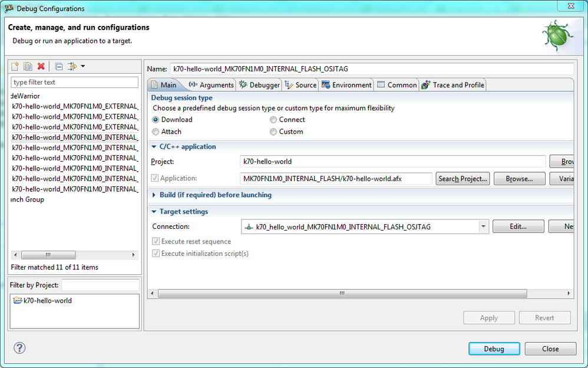Open the Trace and Profile tab
The image size is (588, 368).
pyautogui.click(x=452, y=85)
